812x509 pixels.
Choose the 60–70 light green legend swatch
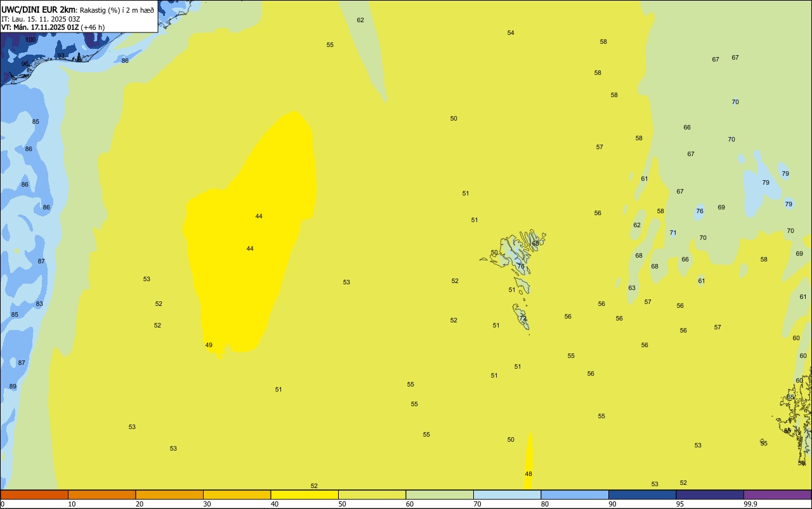pos(440,494)
